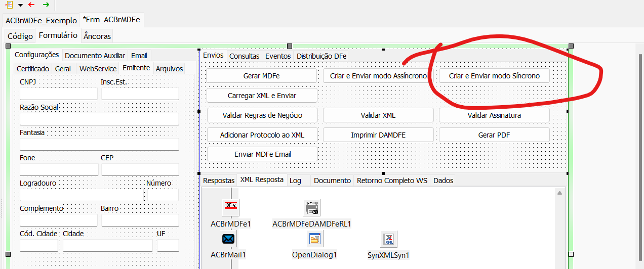The image size is (644, 269).
Task: Click the Adicionar Protocolo ao XML button
Action: click(262, 135)
